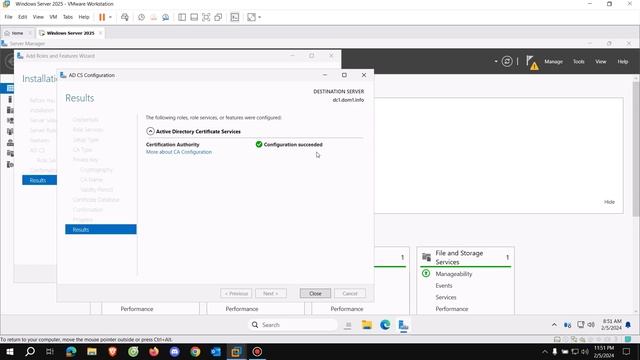Screen dimensions: 640x360
Task: Open the VMware Tabs menu
Action: pos(68,17)
